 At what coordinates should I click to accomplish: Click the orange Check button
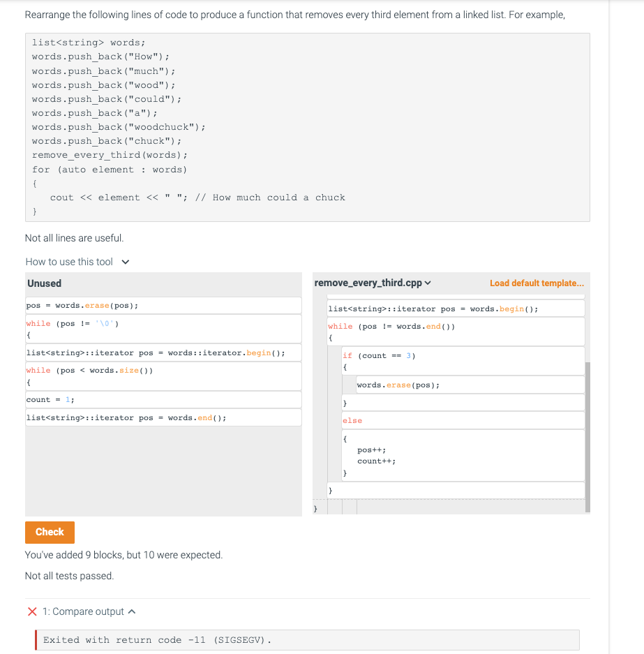[x=50, y=533]
